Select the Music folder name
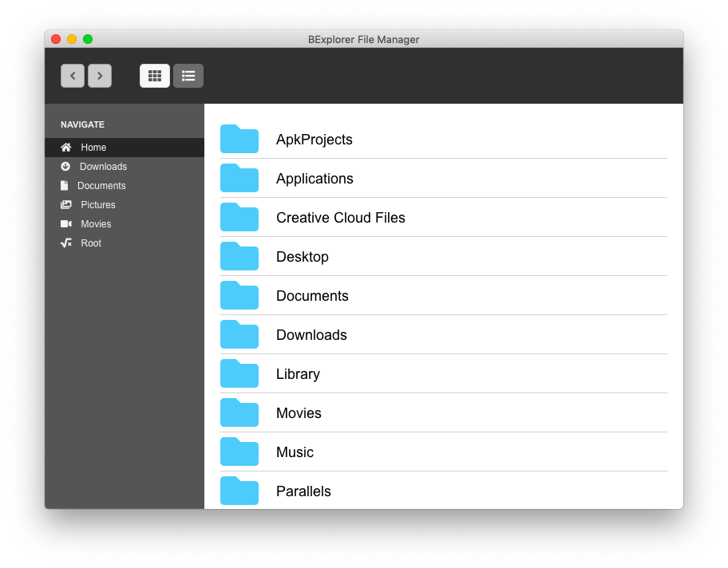The width and height of the screenshot is (728, 568). (295, 452)
